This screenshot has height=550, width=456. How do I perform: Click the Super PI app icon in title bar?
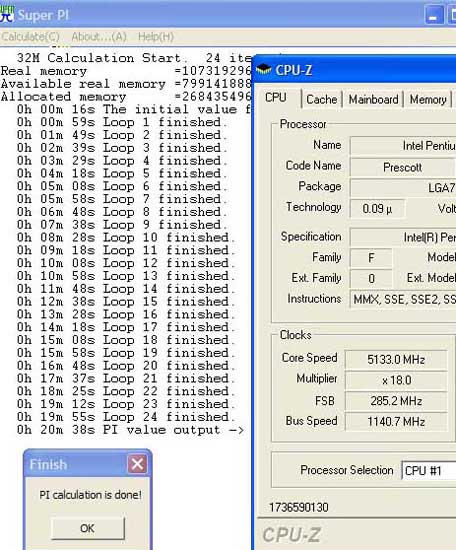7,15
